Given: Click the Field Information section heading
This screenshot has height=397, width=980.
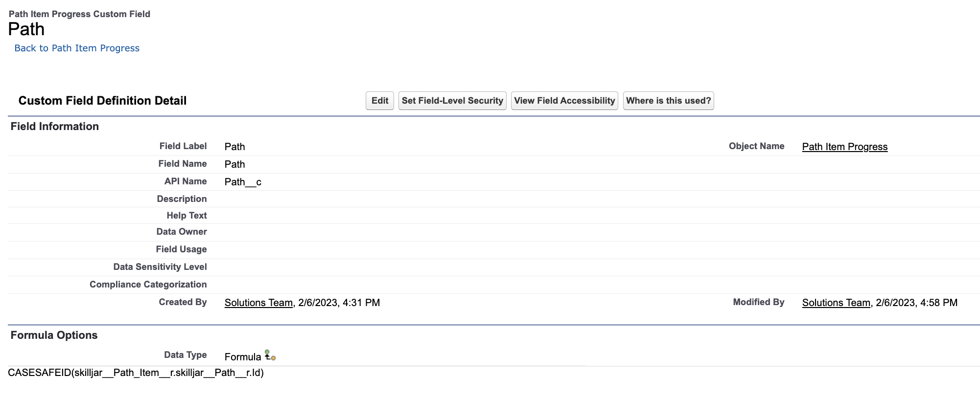Looking at the screenshot, I should pos(55,127).
